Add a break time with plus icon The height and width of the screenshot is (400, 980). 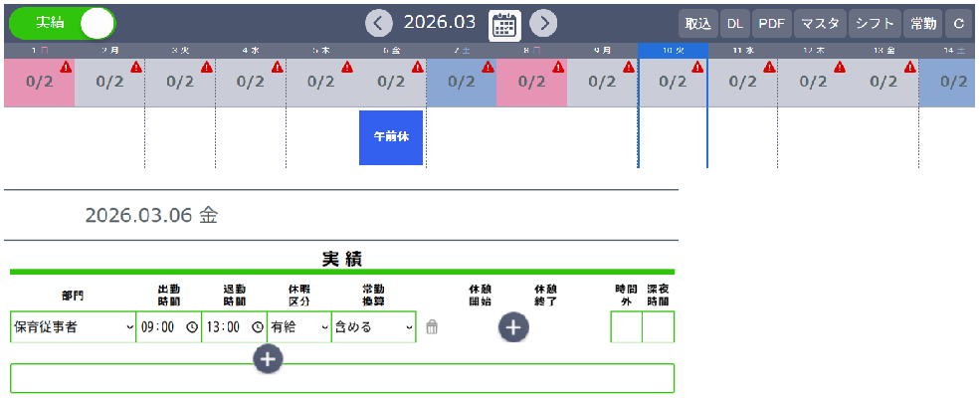514,326
